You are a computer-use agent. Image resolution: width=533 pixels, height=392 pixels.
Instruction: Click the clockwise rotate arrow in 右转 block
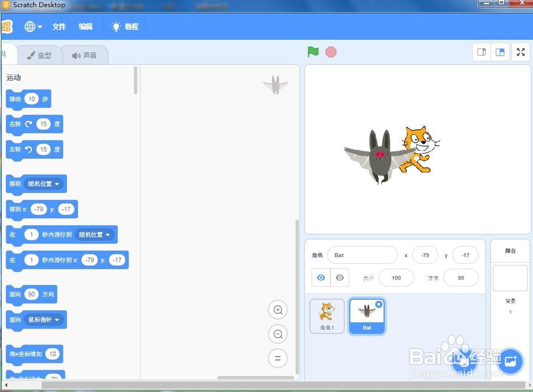coord(29,124)
